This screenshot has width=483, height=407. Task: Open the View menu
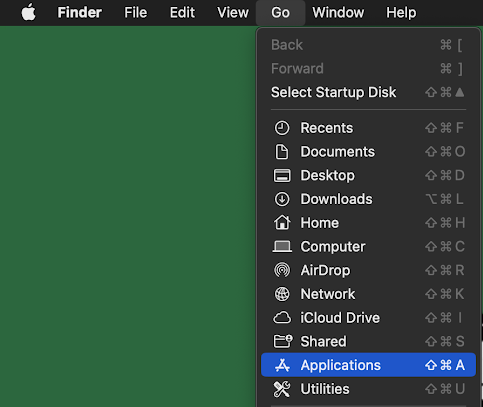pos(233,13)
